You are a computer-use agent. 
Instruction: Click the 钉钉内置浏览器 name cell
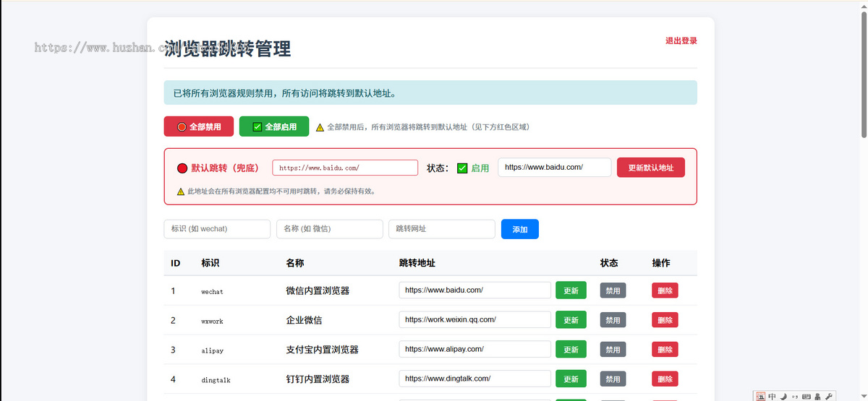point(318,379)
